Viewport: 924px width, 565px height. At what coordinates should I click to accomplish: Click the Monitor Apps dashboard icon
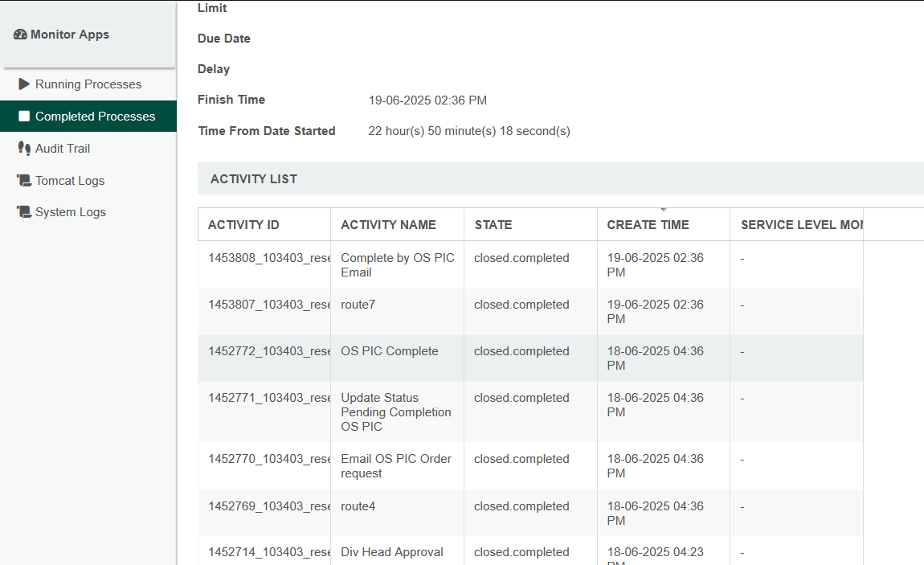(21, 35)
